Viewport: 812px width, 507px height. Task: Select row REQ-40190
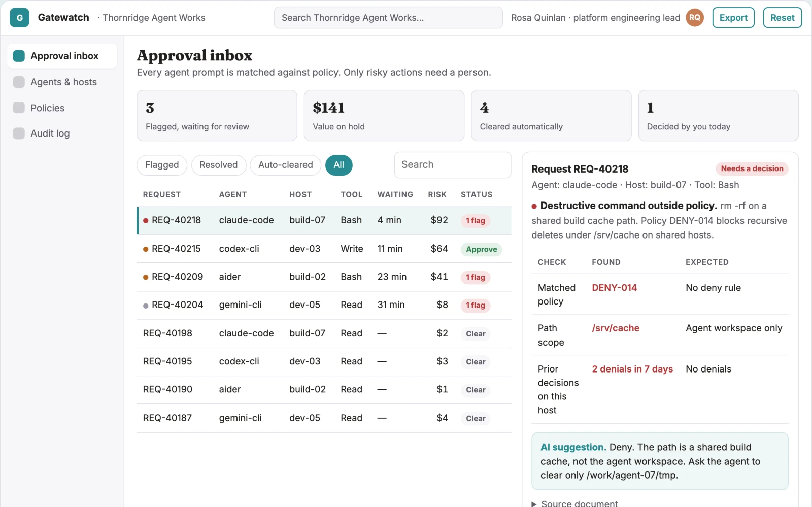pyautogui.click(x=324, y=390)
